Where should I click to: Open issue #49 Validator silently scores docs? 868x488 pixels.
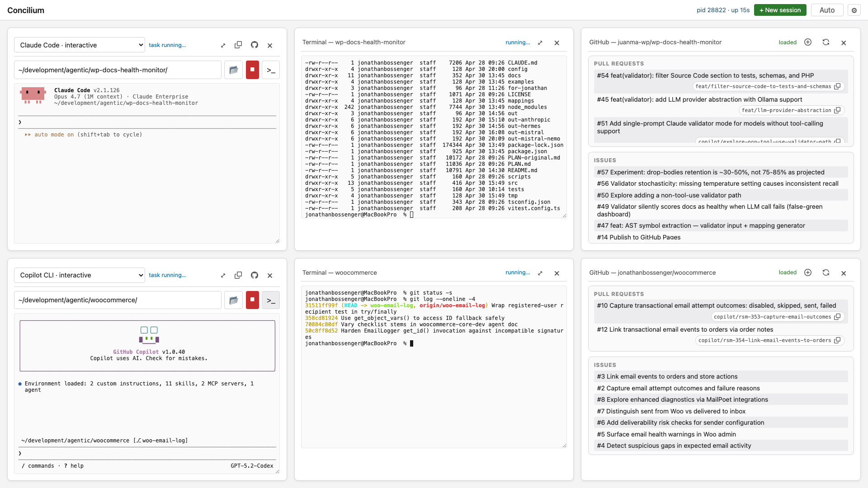coord(721,210)
